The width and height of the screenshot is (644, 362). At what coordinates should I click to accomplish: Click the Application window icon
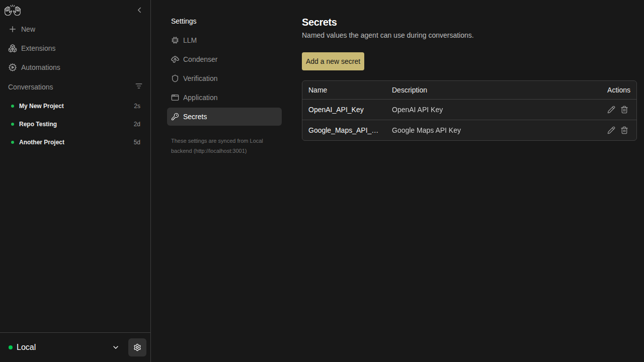[175, 98]
